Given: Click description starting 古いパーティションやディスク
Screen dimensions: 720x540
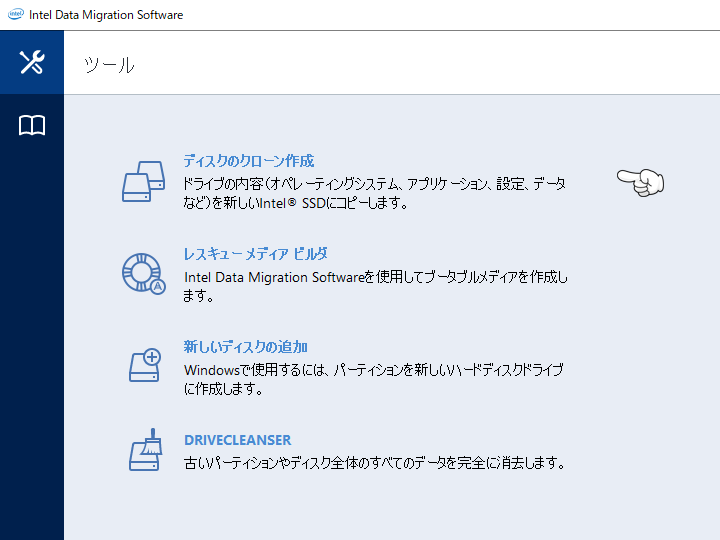Looking at the screenshot, I should click(x=375, y=462).
